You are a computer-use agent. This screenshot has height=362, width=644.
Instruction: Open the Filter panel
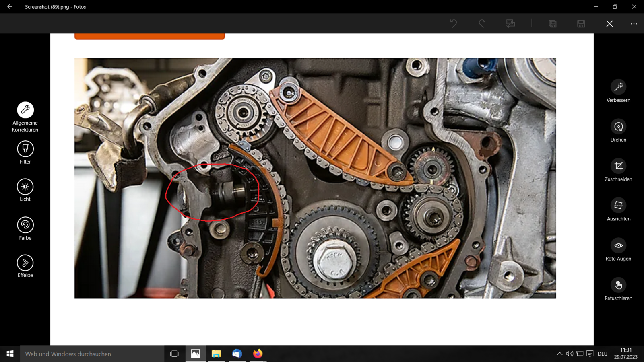25,152
